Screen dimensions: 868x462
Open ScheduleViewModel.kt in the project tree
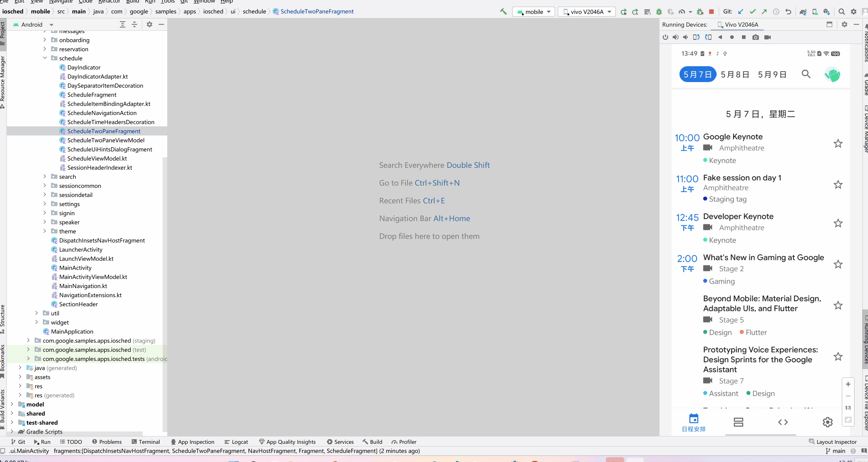click(97, 158)
